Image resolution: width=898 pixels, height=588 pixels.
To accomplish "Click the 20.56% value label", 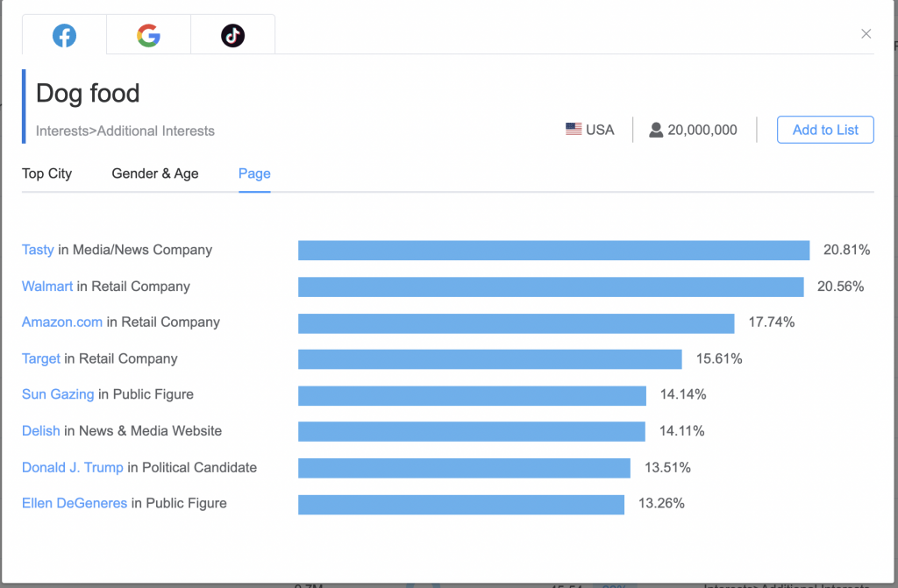I will point(841,287).
